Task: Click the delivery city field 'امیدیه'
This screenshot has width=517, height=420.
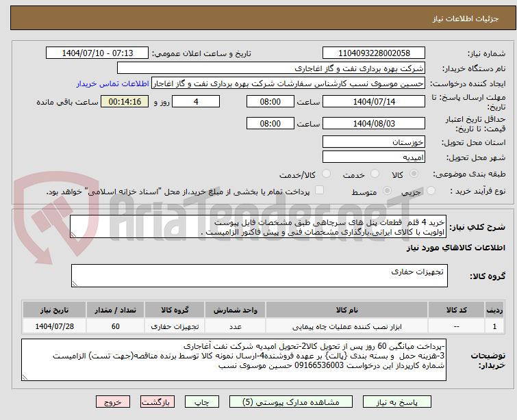Action: pyautogui.click(x=374, y=157)
